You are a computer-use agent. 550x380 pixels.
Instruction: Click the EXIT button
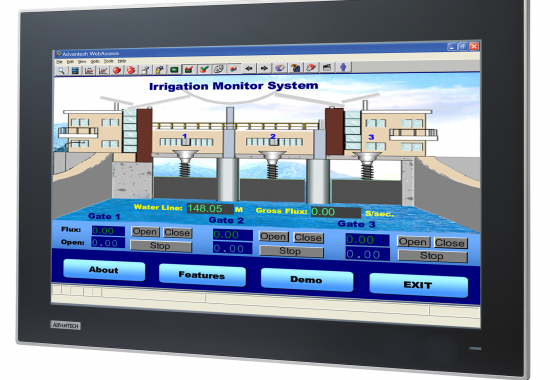pos(418,285)
